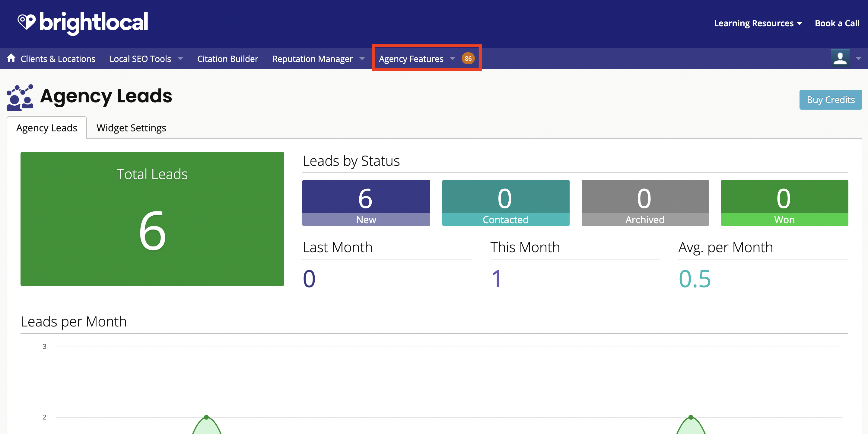Open the user avatar profile icon

[x=840, y=58]
